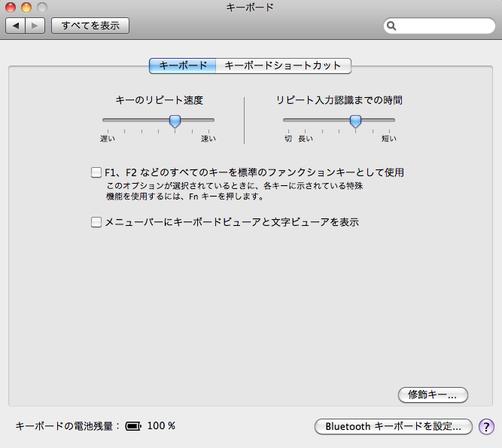Screen dimensions: 502x448
Task: Go forward with the right arrow button
Action: click(35, 26)
